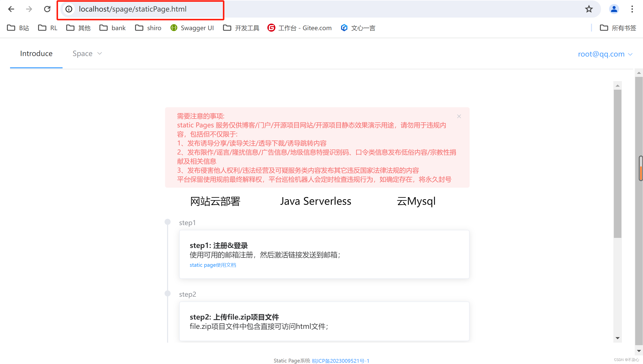Open the shiro bookmark folder

click(x=148, y=28)
